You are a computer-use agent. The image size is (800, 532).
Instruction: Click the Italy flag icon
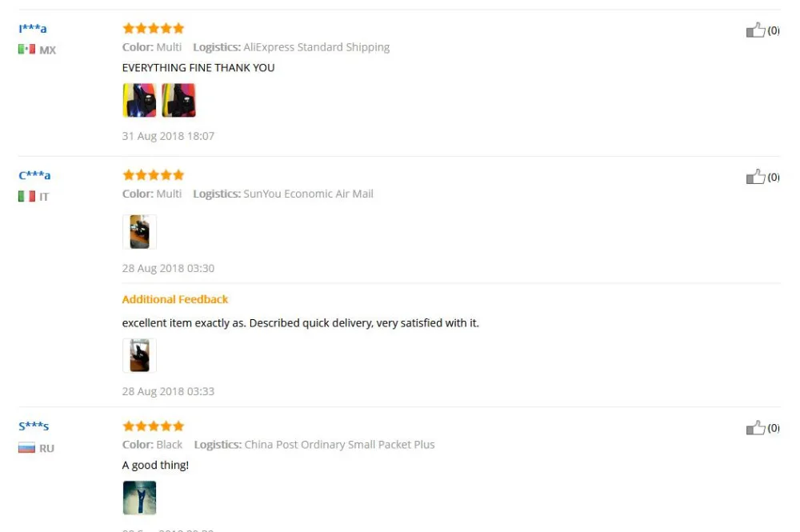click(x=26, y=196)
